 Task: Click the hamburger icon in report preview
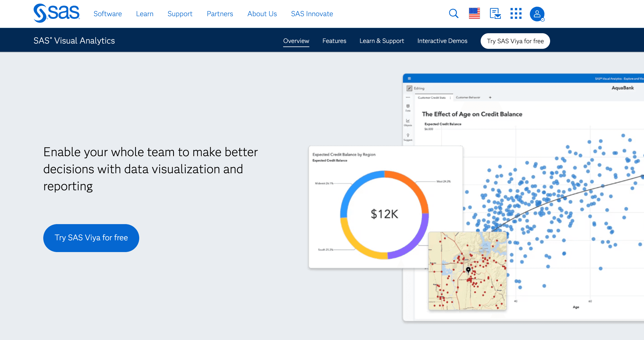pyautogui.click(x=409, y=79)
